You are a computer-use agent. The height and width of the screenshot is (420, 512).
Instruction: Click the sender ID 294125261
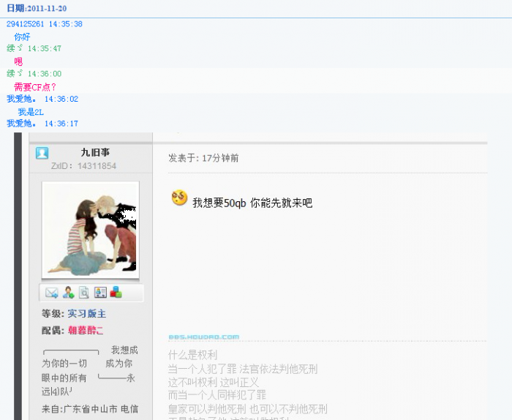pos(25,24)
